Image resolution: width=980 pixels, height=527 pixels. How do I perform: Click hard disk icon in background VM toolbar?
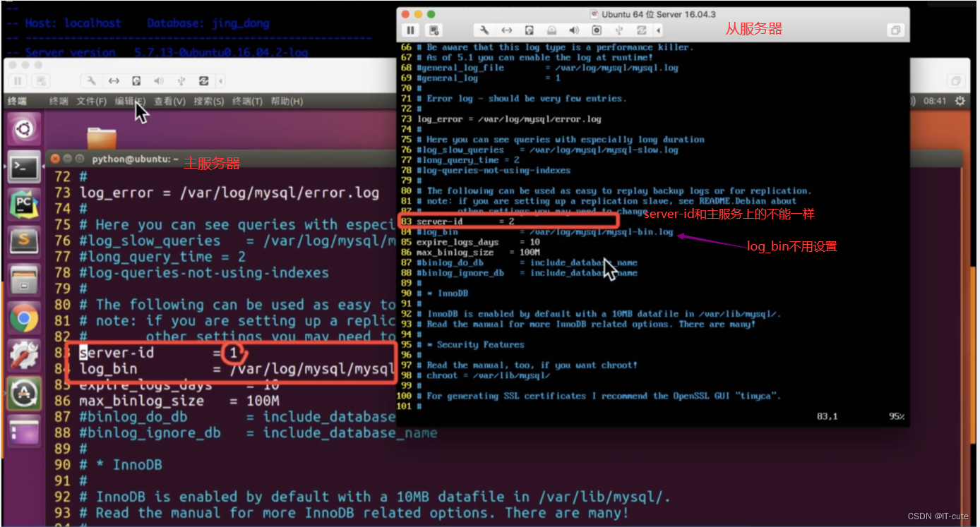click(136, 80)
